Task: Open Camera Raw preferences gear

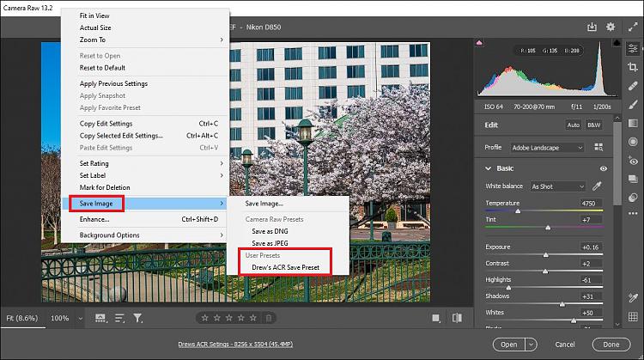Action: coord(611,27)
